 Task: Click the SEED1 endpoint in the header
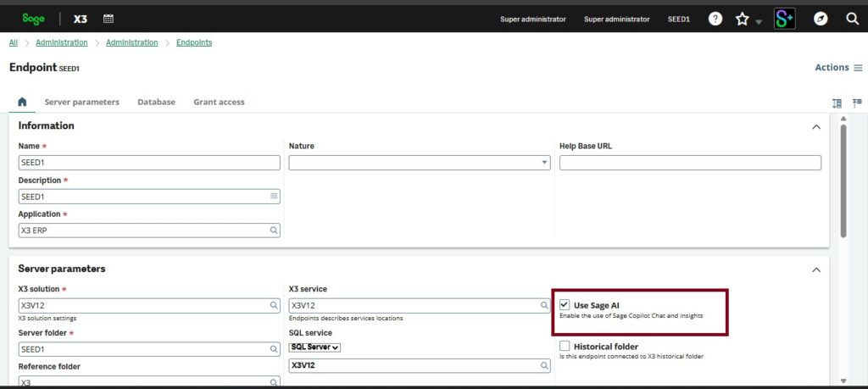(679, 19)
